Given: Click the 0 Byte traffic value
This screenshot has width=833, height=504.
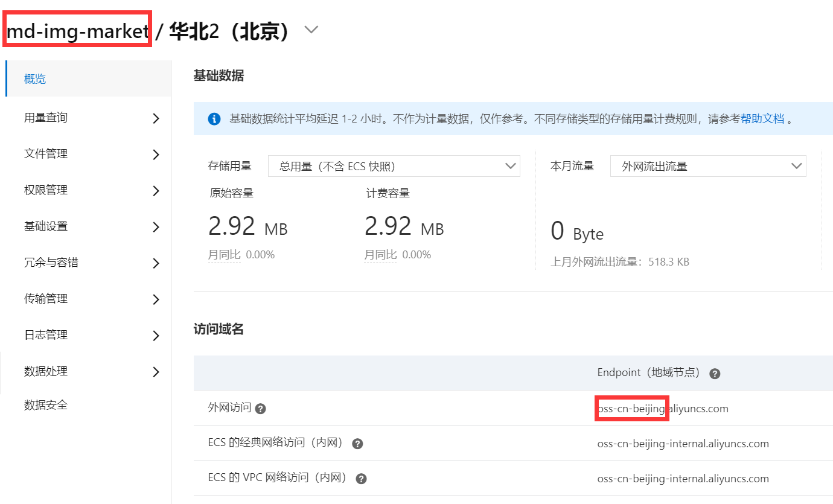Looking at the screenshot, I should pyautogui.click(x=577, y=232).
